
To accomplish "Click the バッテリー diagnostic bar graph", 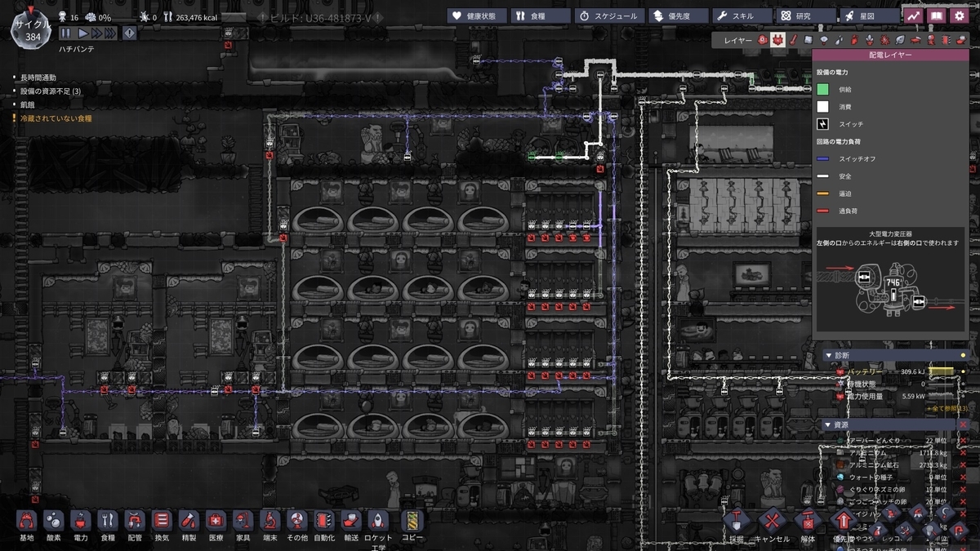I will tap(942, 371).
